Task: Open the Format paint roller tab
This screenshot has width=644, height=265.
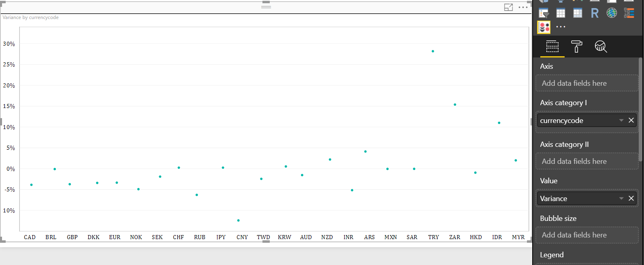Action: coord(576,47)
